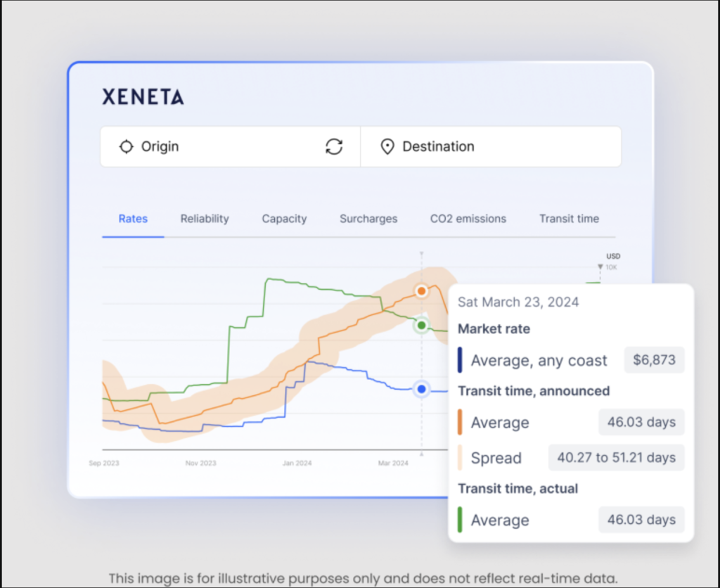The height and width of the screenshot is (588, 720).
Task: Click the Transit time, actual heading
Action: pos(518,489)
